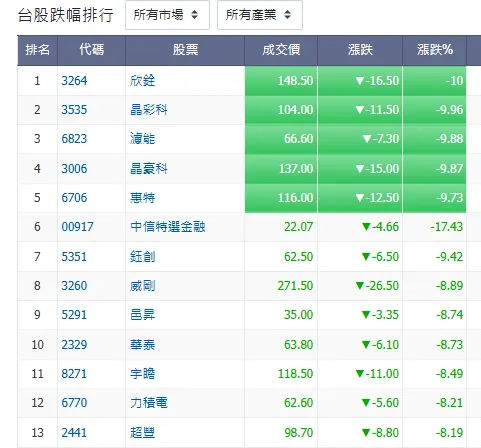Open 濾能 stock page

coord(143,139)
